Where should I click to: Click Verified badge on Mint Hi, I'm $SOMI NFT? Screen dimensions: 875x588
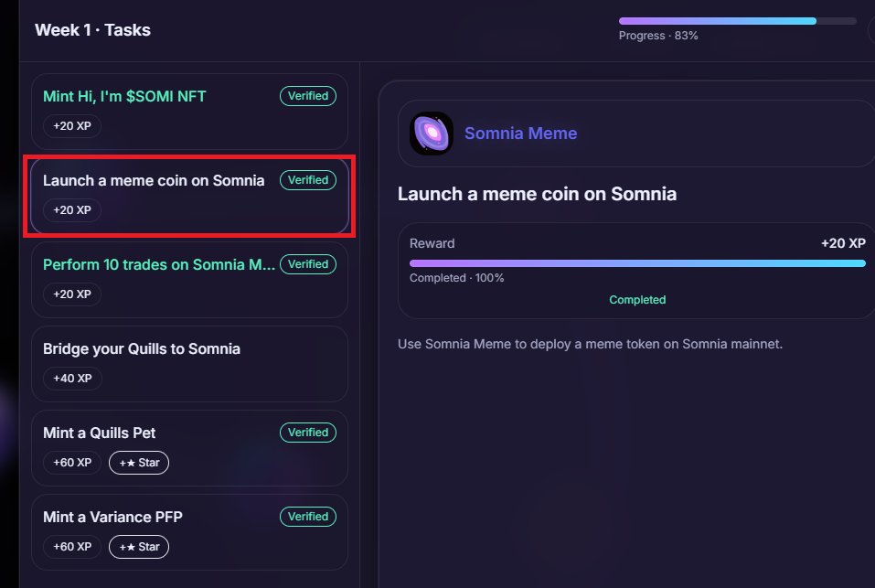(x=308, y=96)
